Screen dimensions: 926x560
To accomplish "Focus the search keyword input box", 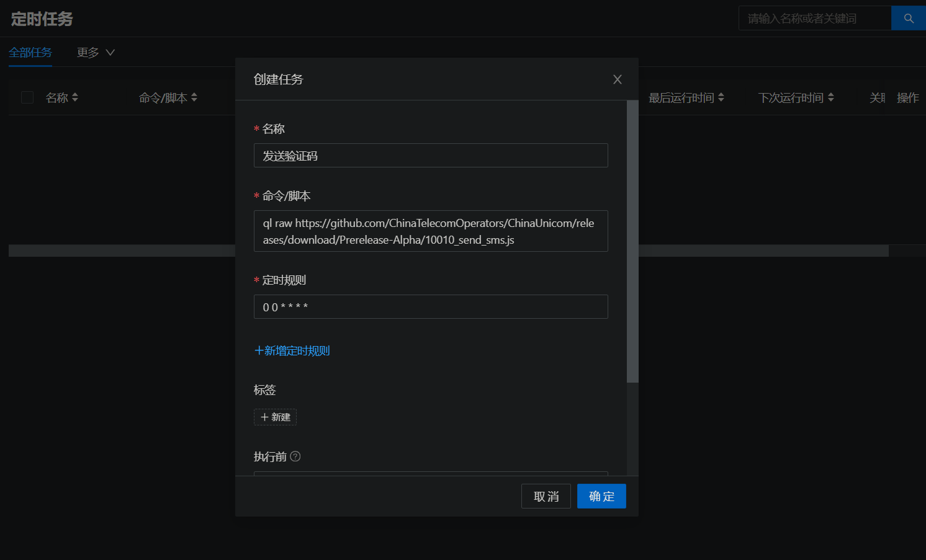I will [x=815, y=19].
